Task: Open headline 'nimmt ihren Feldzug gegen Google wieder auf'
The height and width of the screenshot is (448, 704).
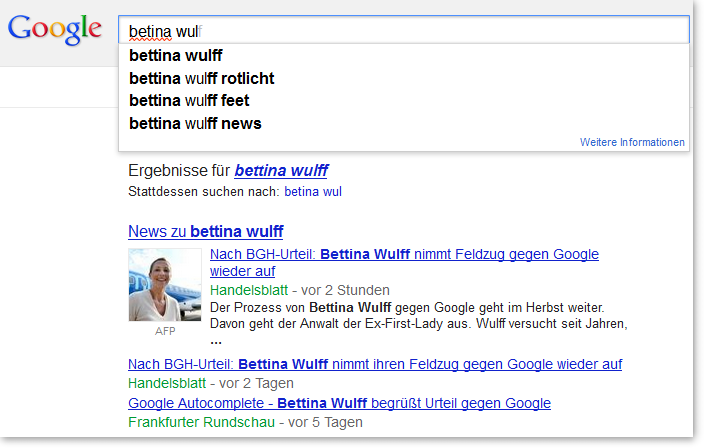Action: (x=375, y=364)
